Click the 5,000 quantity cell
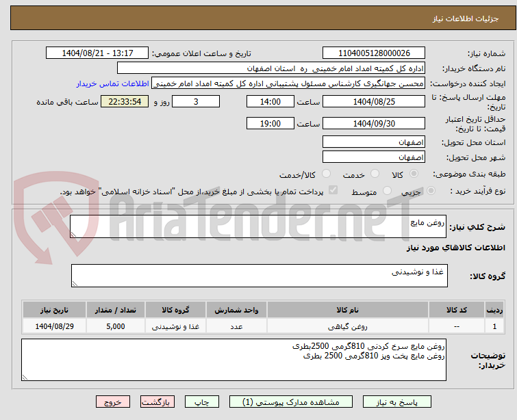Viewport: 517px width, 420px height. click(116, 326)
